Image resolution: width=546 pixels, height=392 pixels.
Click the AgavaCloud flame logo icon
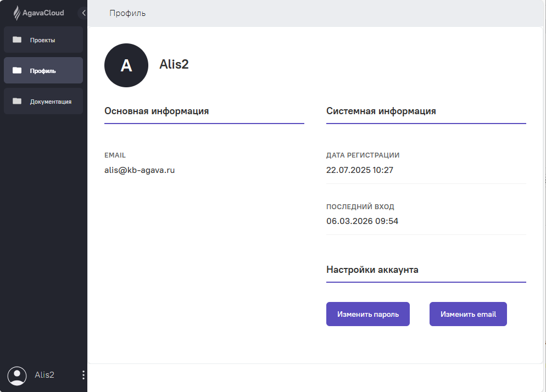[17, 13]
